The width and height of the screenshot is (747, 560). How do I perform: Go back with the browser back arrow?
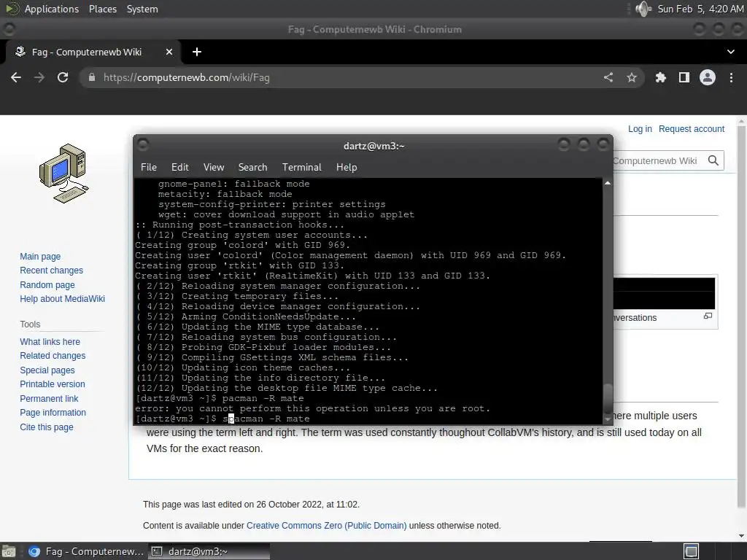tap(16, 77)
